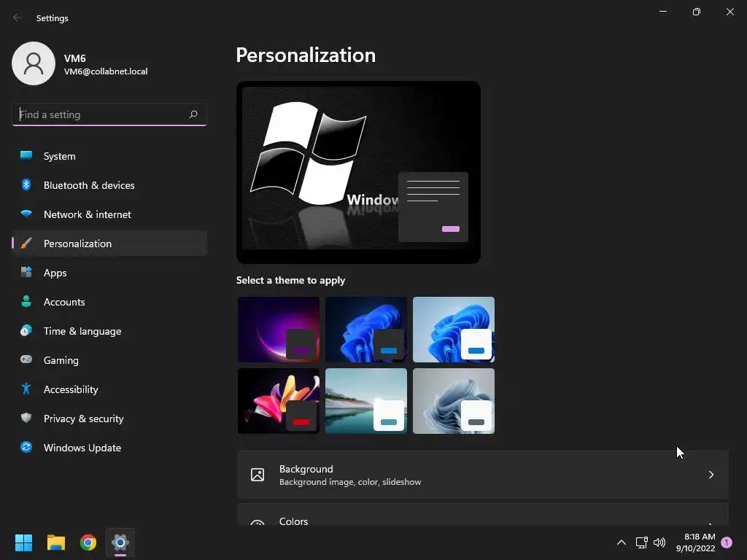Click the Windows Update sync icon
The width and height of the screenshot is (747, 560).
pyautogui.click(x=26, y=447)
